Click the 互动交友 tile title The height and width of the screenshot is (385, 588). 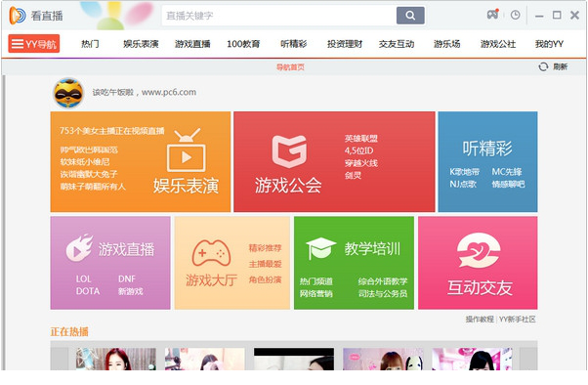pyautogui.click(x=480, y=288)
